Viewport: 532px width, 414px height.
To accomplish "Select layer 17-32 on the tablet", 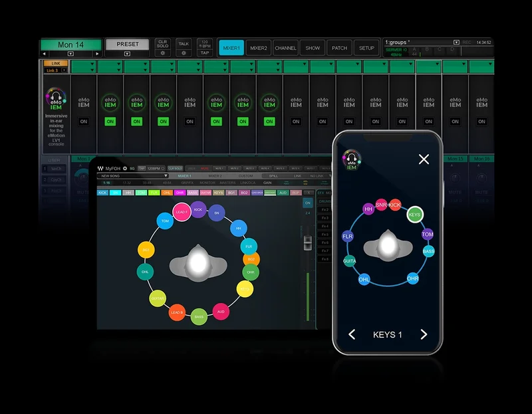I will pos(126,183).
